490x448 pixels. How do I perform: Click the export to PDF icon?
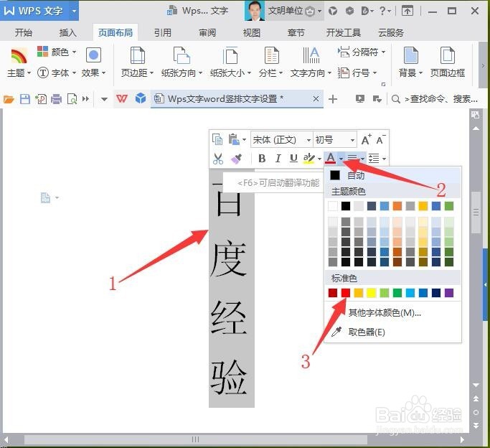41,99
